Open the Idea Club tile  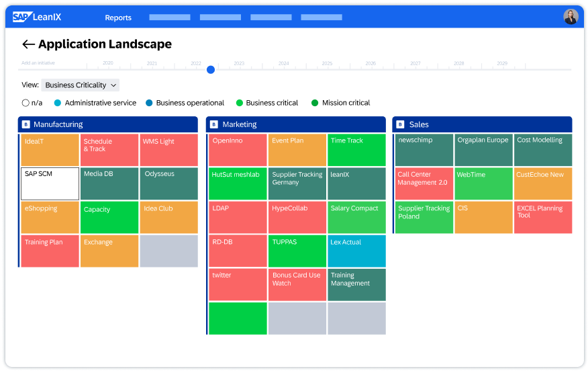click(x=168, y=217)
